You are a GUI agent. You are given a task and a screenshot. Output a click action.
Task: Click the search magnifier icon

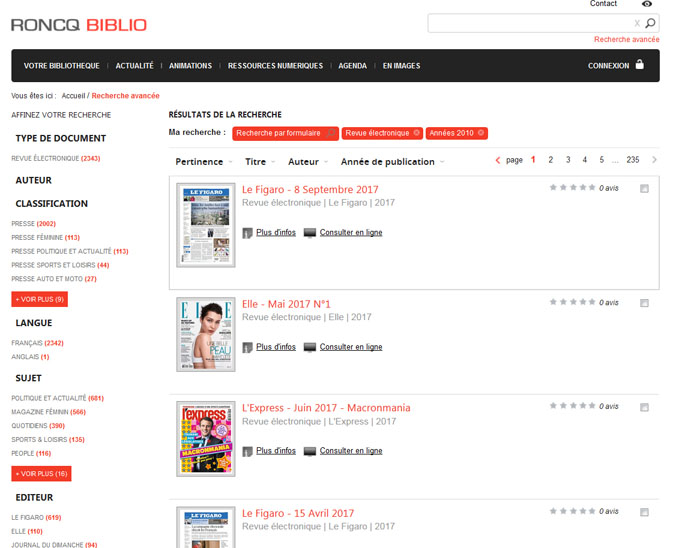click(x=650, y=23)
